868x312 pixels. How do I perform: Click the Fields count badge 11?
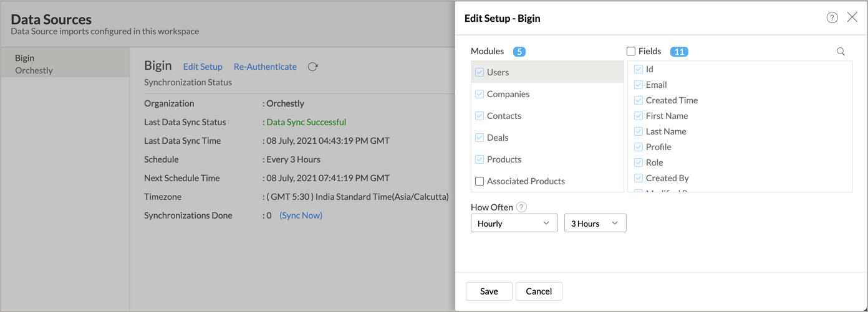[x=679, y=52]
